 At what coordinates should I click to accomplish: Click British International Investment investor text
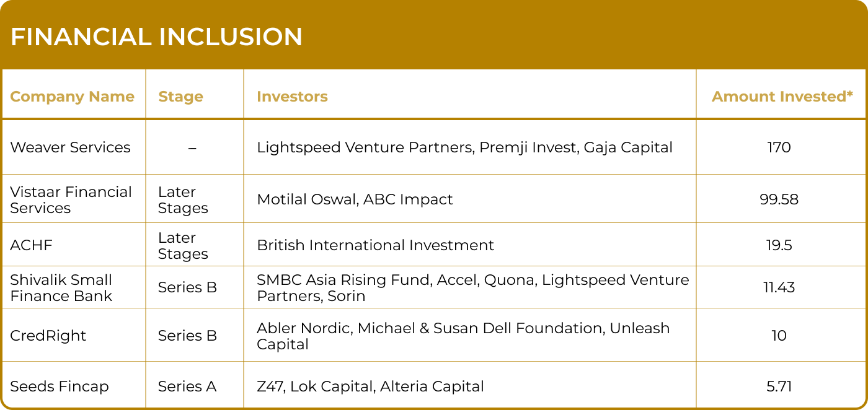(376, 245)
